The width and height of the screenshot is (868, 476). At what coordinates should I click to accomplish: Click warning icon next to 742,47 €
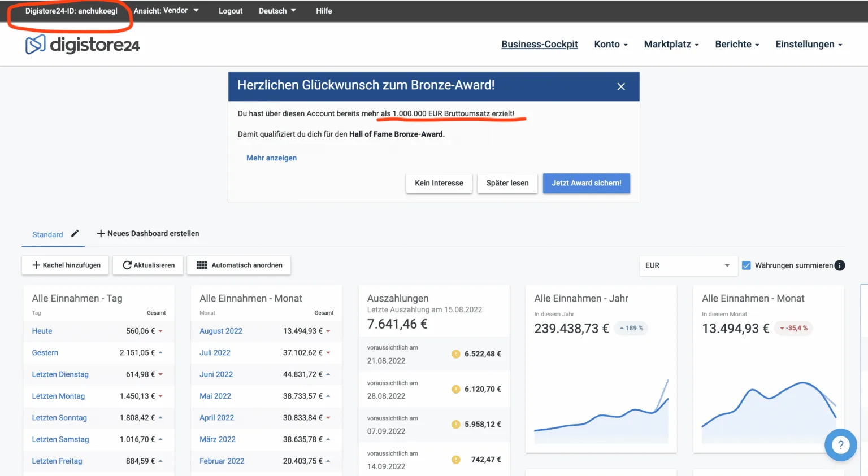click(456, 460)
